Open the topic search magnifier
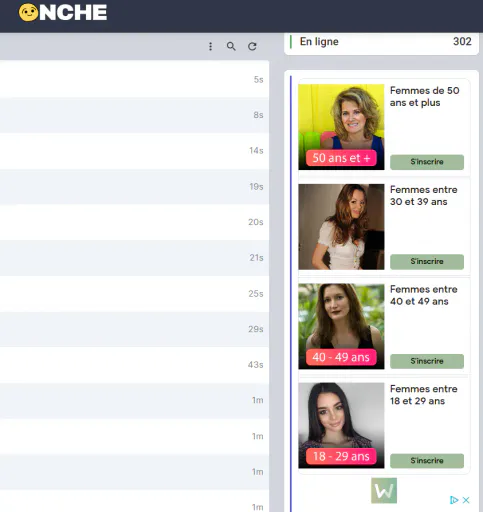The image size is (483, 512). click(231, 46)
